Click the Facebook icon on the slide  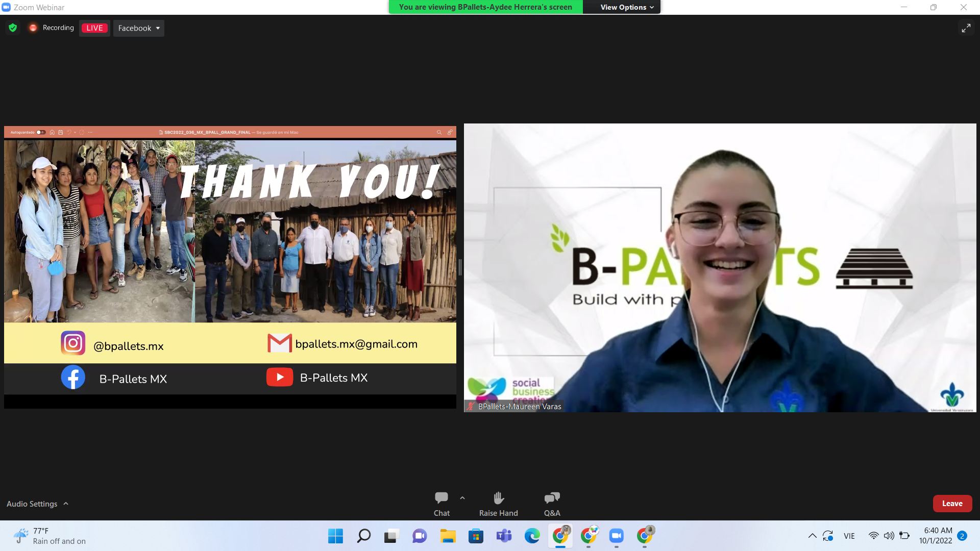click(73, 378)
